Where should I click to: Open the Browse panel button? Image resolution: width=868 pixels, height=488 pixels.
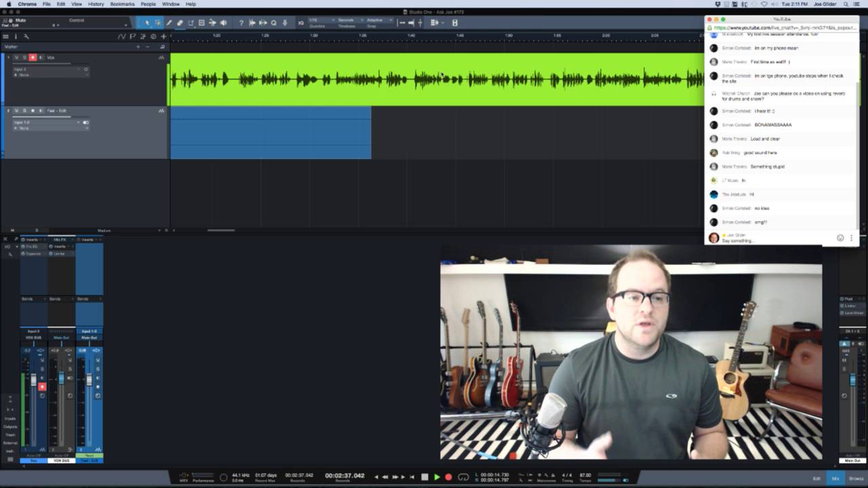click(856, 479)
